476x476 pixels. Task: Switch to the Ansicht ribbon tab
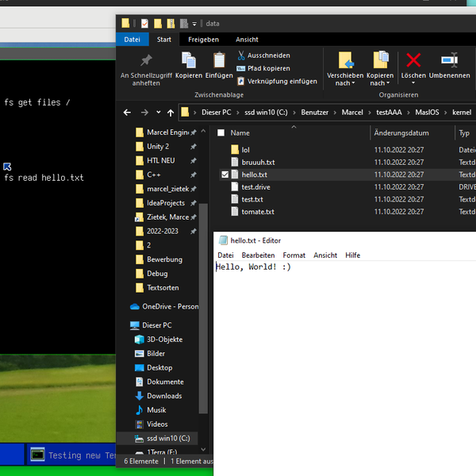(x=247, y=40)
